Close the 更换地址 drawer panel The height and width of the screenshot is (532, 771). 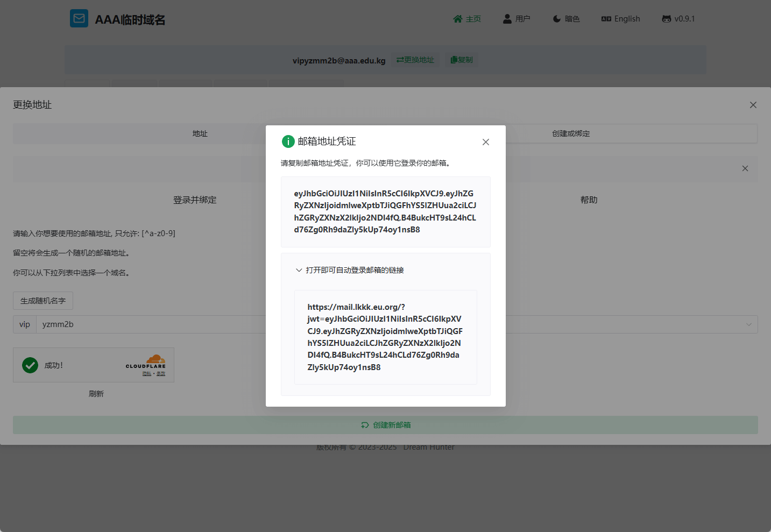pos(753,105)
